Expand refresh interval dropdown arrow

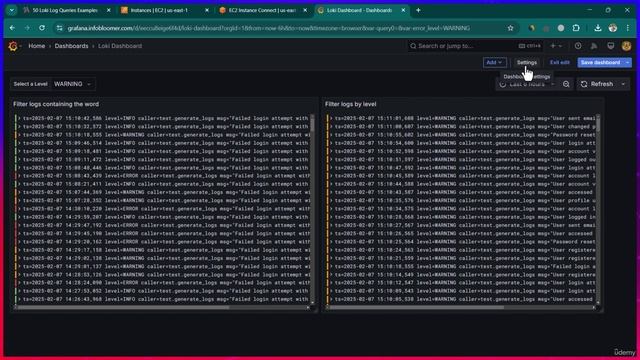click(x=623, y=84)
